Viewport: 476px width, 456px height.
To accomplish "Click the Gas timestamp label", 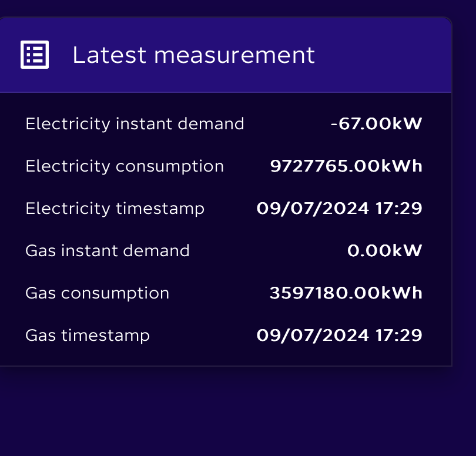I will click(x=88, y=336).
